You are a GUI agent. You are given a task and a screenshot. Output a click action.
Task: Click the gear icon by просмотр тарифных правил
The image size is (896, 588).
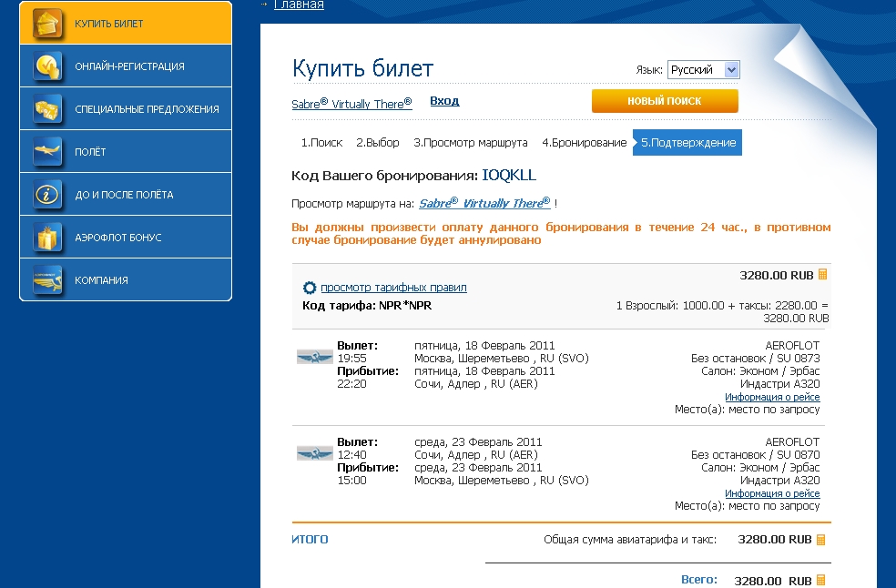[x=310, y=288]
